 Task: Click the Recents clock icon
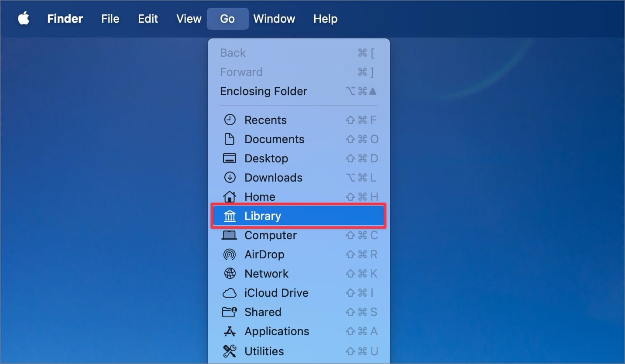(x=230, y=120)
